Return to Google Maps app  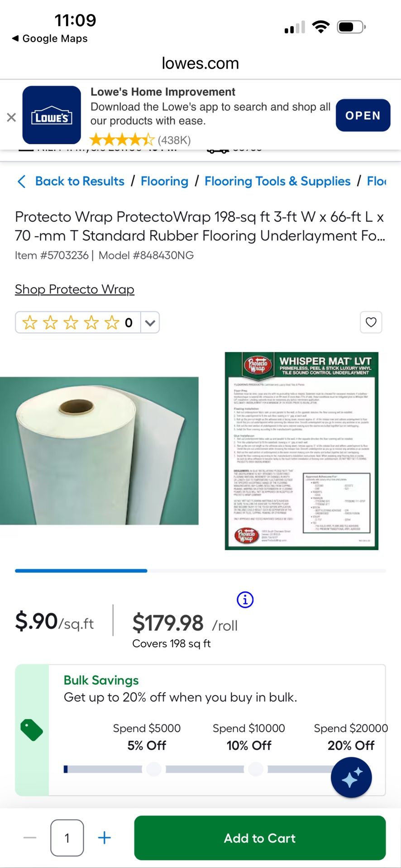50,38
